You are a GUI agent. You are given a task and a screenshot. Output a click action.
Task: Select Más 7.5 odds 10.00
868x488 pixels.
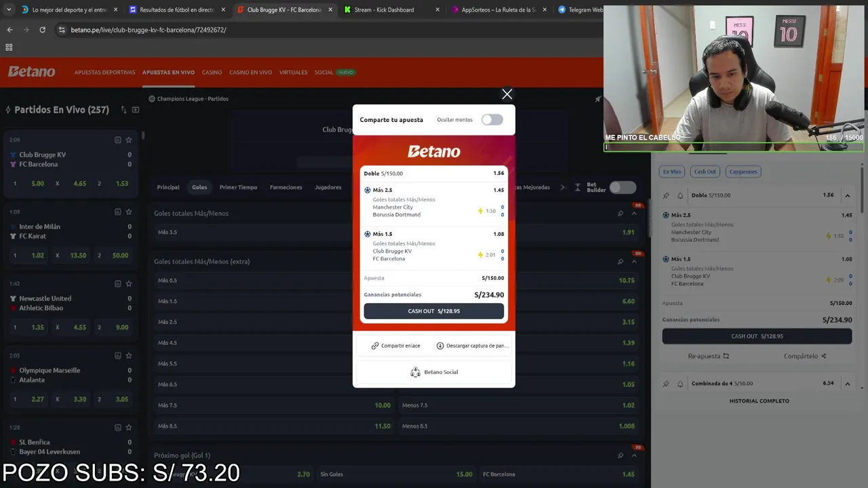click(x=274, y=405)
